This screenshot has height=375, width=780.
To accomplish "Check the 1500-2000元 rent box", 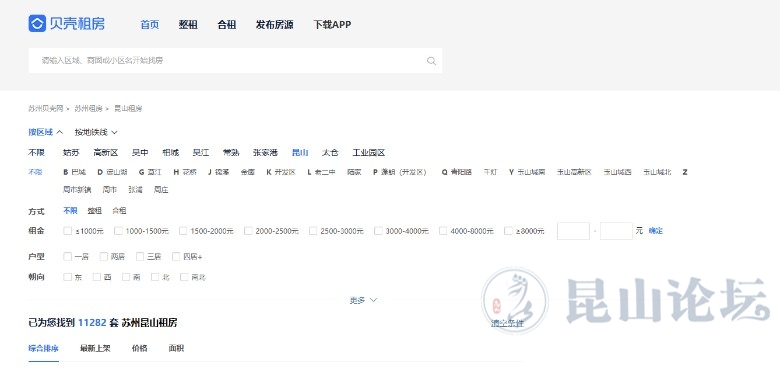I will tap(183, 231).
